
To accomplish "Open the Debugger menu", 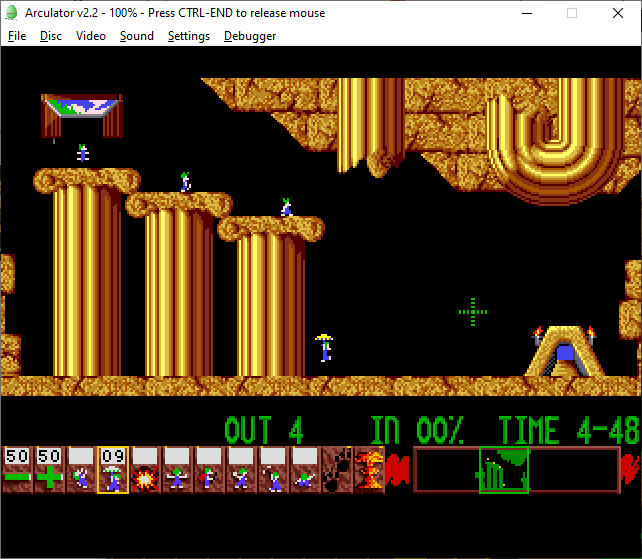I will 250,36.
